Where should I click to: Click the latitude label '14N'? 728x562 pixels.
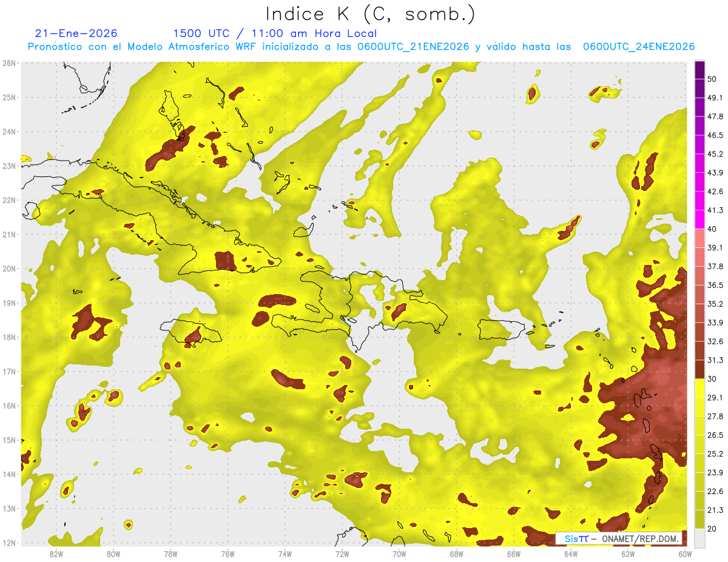9,474
